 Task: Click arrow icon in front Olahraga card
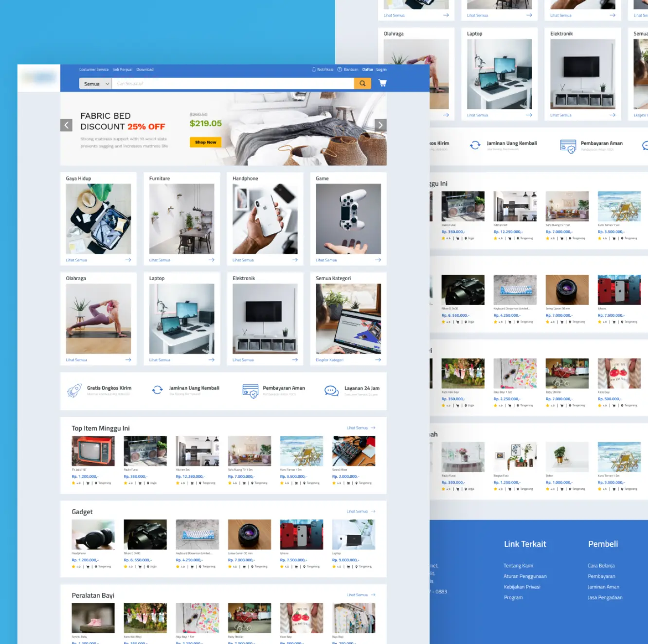tap(128, 360)
